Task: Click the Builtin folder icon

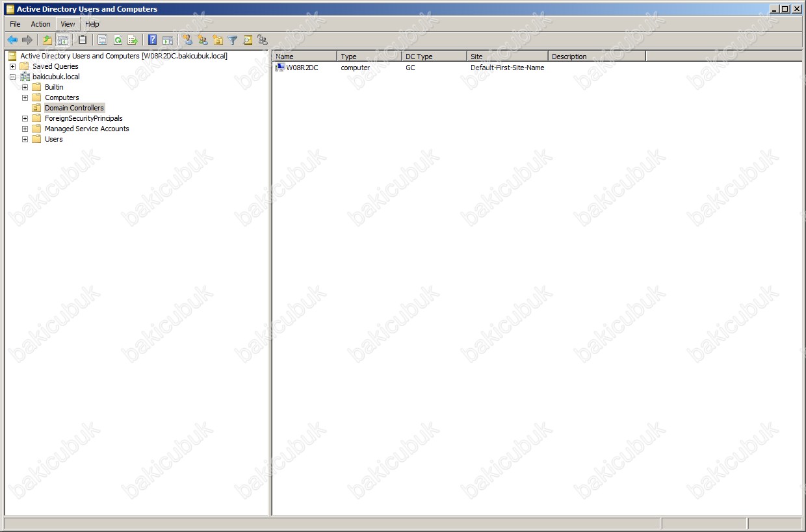Action: [x=36, y=87]
